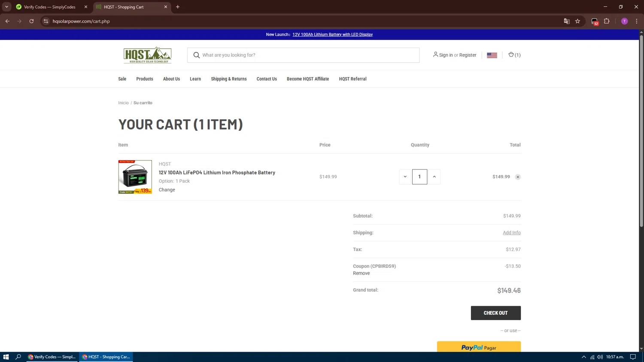Open the Chrome extensions puzzle icon
Image resolution: width=644 pixels, height=362 pixels.
pos(607,21)
